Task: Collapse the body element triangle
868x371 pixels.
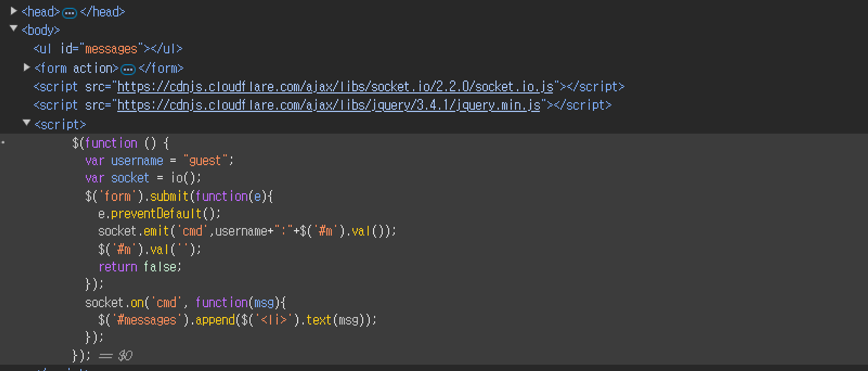Action: tap(13, 29)
